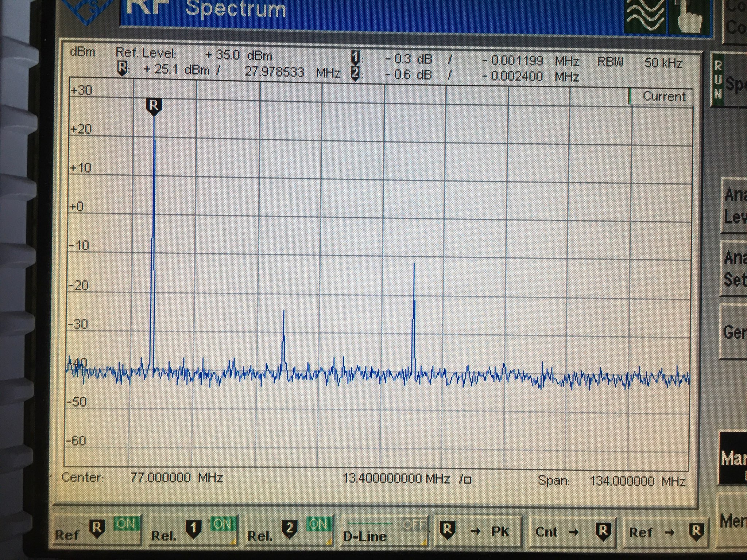Set marker R to peak
The width and height of the screenshot is (747, 560).
pos(479,531)
